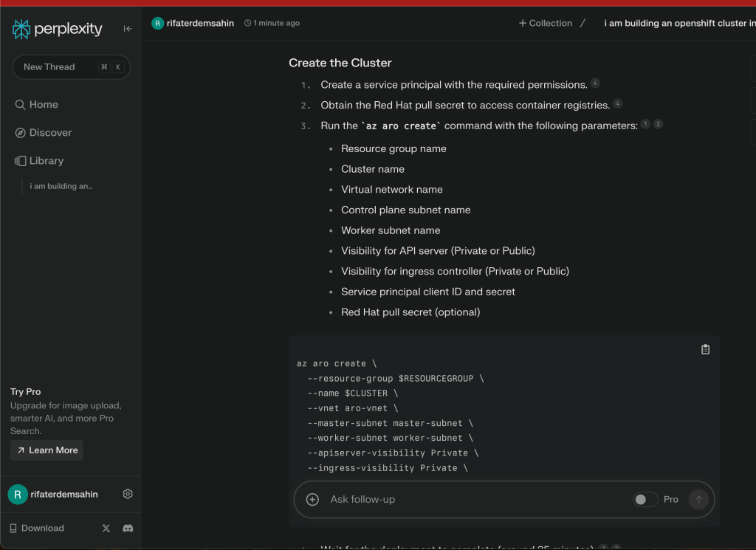The width and height of the screenshot is (756, 550).
Task: Click 'Resource group name' bullet
Action: [x=394, y=148]
